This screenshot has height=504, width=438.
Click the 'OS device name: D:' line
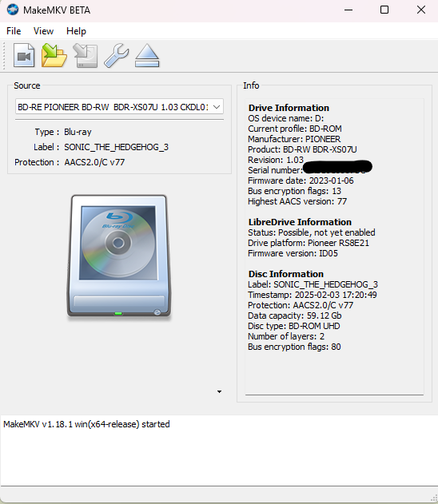point(286,118)
